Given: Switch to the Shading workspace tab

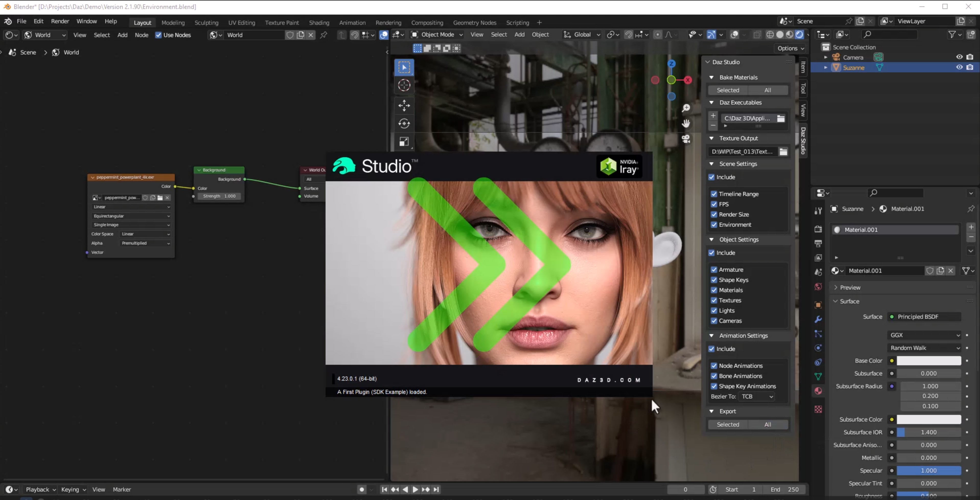Looking at the screenshot, I should point(319,22).
